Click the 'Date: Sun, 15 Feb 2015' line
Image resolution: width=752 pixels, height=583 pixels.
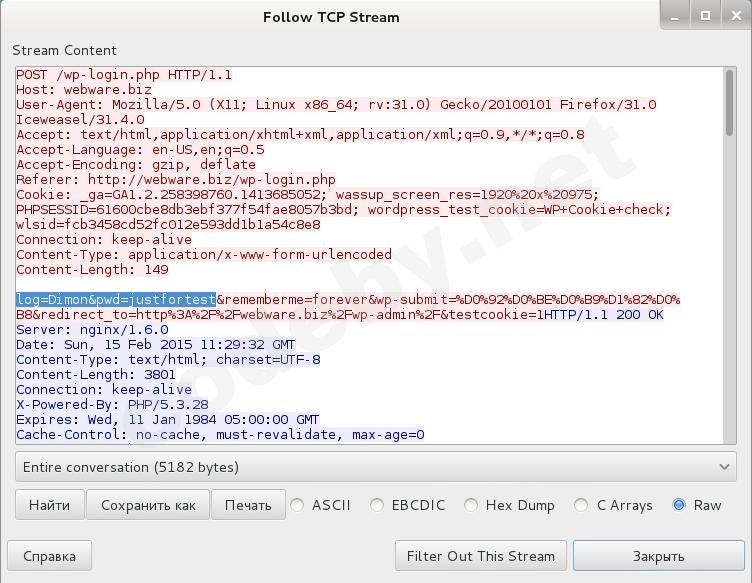(155, 344)
